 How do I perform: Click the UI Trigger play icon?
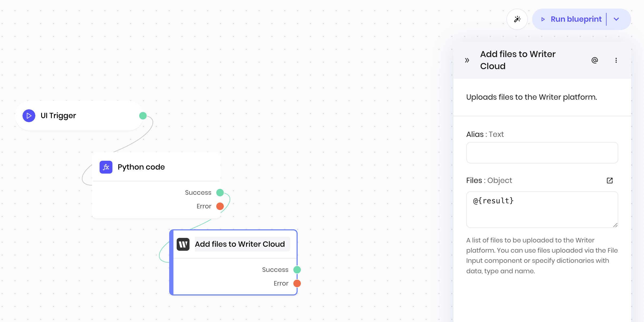(x=29, y=116)
